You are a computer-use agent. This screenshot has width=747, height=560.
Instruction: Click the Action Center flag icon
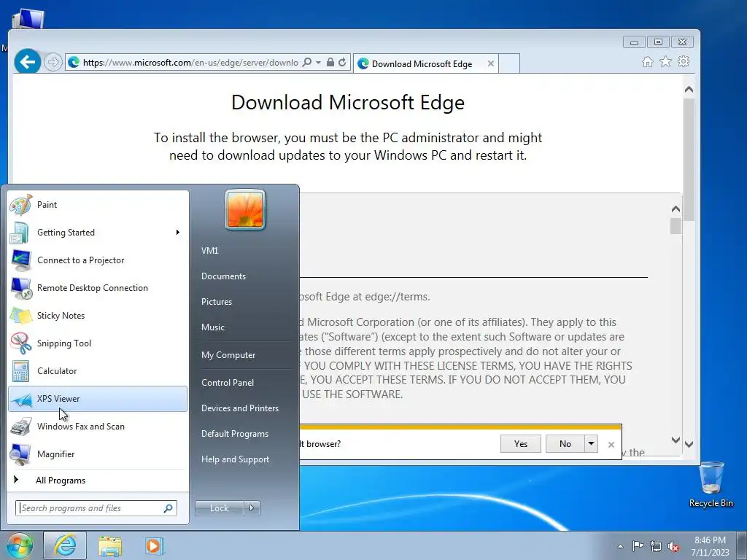pos(638,546)
